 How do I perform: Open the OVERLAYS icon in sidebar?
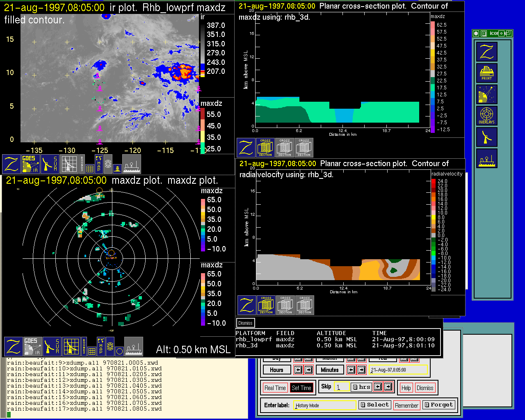click(487, 116)
